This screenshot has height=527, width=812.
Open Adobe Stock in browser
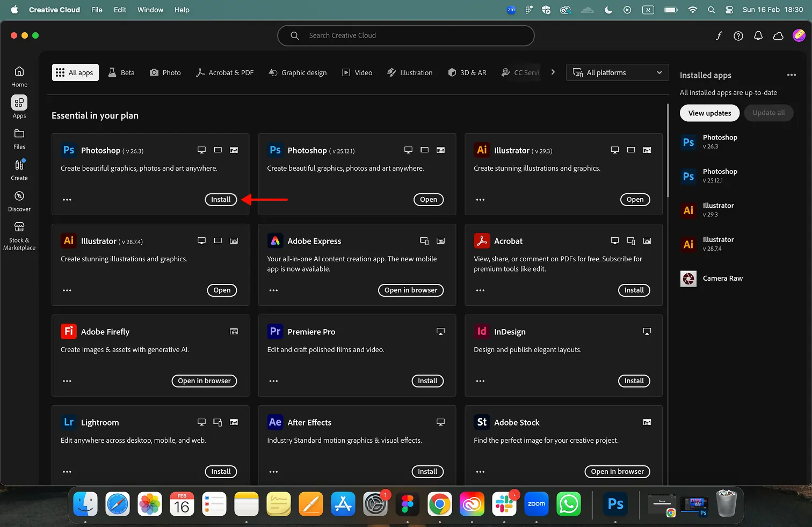tap(618, 472)
